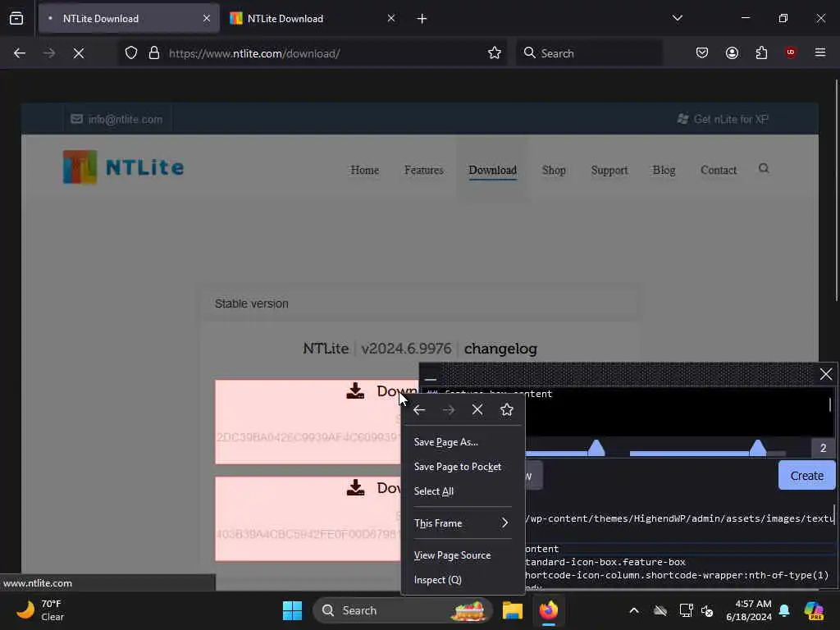Viewport: 840px width, 630px height.
Task: Open the Firefox hamburger application menu
Action: click(x=820, y=52)
